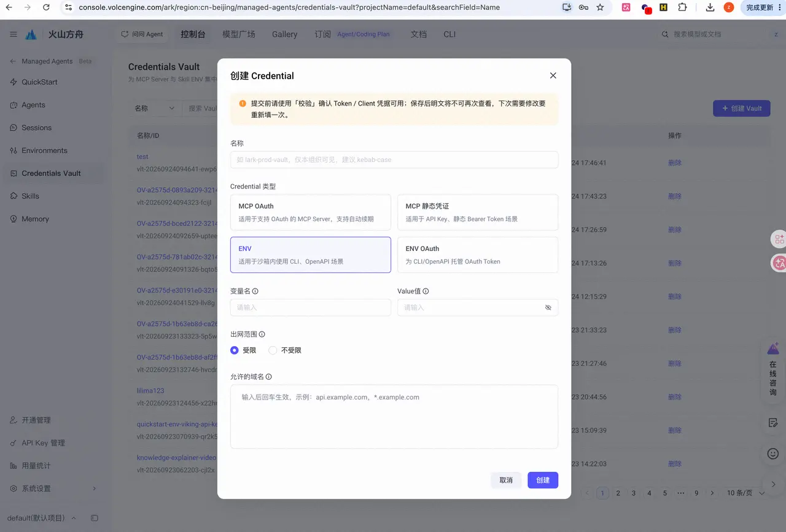786x532 pixels.
Task: Open the 名称 search field dropdown
Action: point(155,108)
